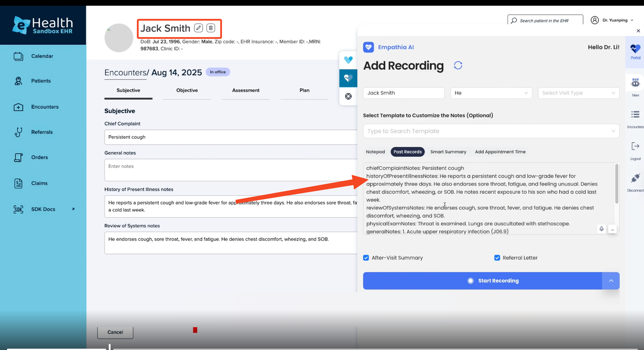Uncheck the Referral Letter checkbox
The width and height of the screenshot is (644, 350).
[x=497, y=258]
